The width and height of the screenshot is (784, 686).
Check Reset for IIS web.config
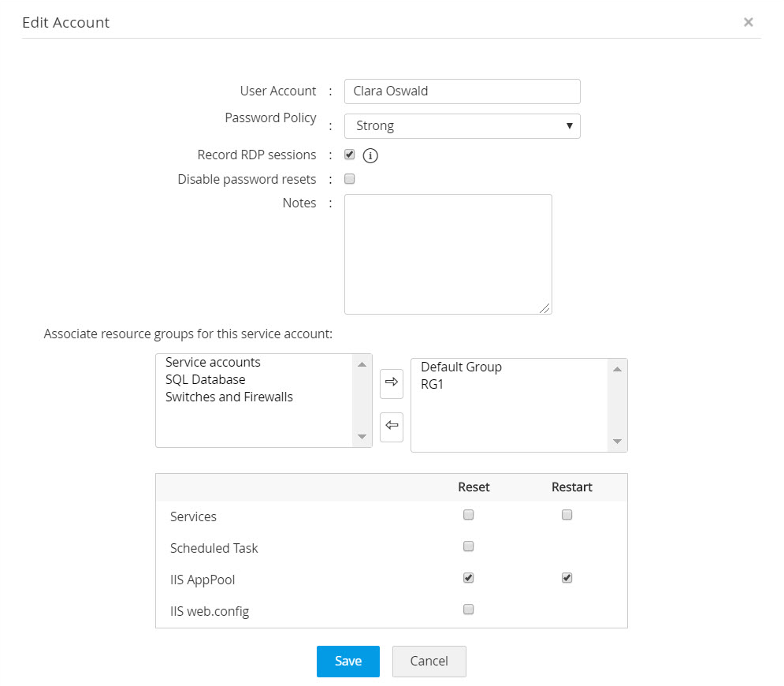pyautogui.click(x=469, y=610)
